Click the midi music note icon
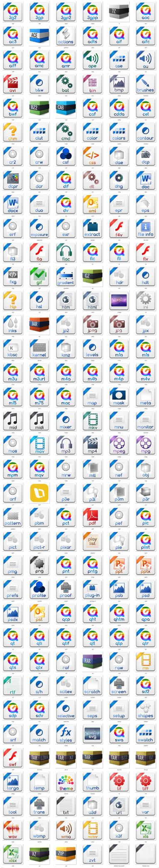This screenshot has width=159, height=868. pyautogui.click(x=39, y=421)
